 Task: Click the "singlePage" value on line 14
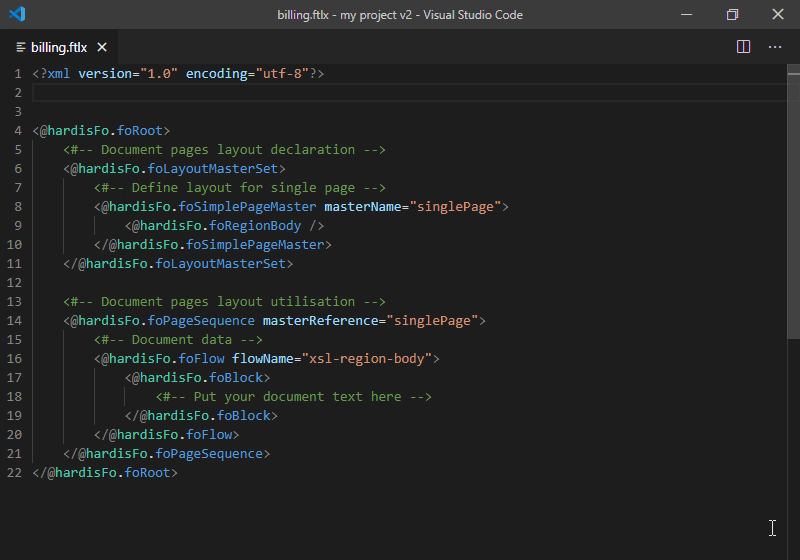(432, 321)
